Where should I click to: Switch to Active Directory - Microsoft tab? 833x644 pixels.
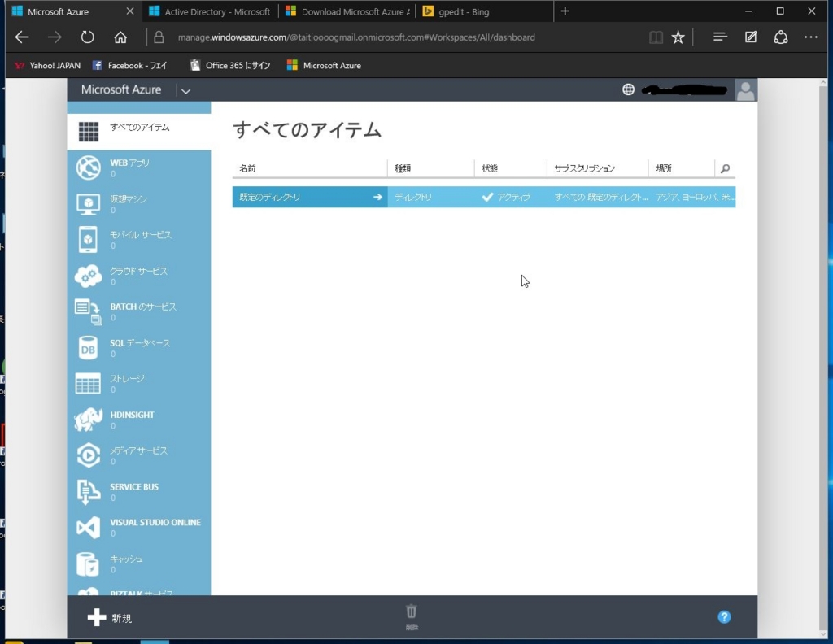[x=211, y=11]
